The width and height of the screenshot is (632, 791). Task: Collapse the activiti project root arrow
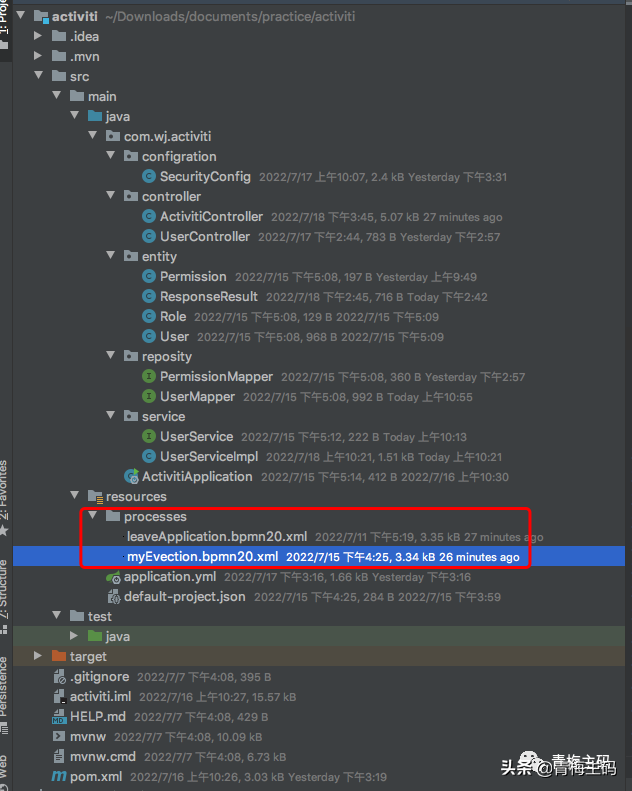pos(21,15)
